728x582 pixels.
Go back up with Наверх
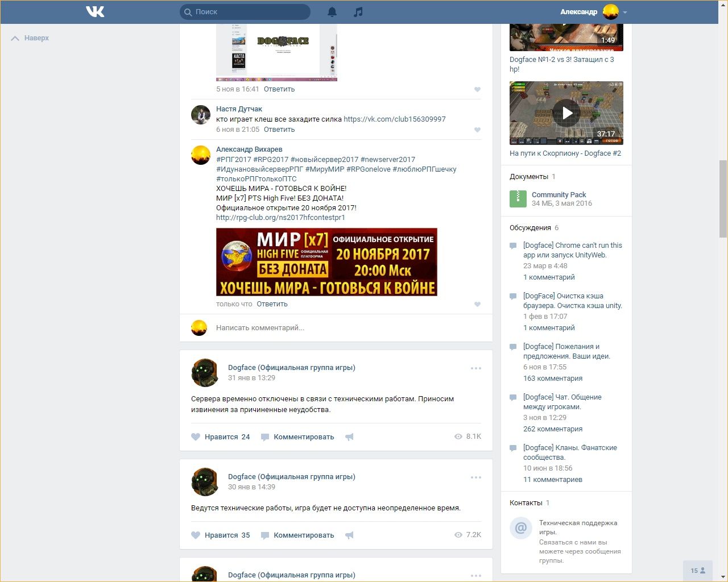pos(30,38)
